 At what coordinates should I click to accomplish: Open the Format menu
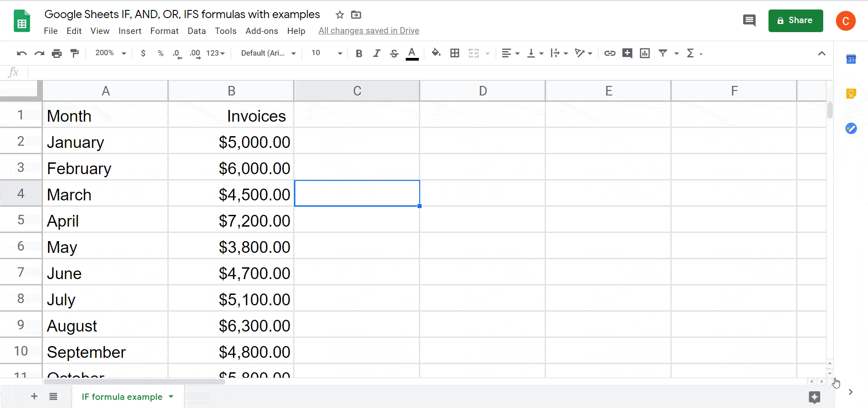[x=164, y=31]
